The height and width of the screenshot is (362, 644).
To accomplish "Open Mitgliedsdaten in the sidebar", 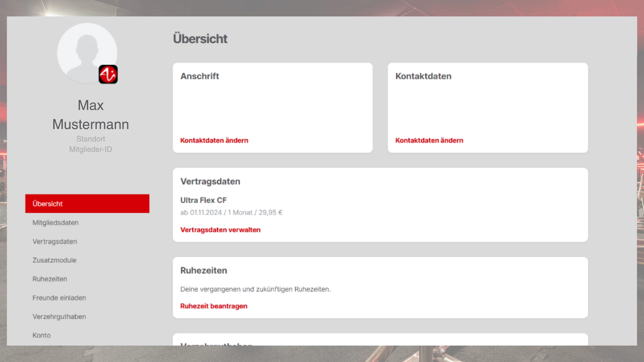I will click(55, 223).
